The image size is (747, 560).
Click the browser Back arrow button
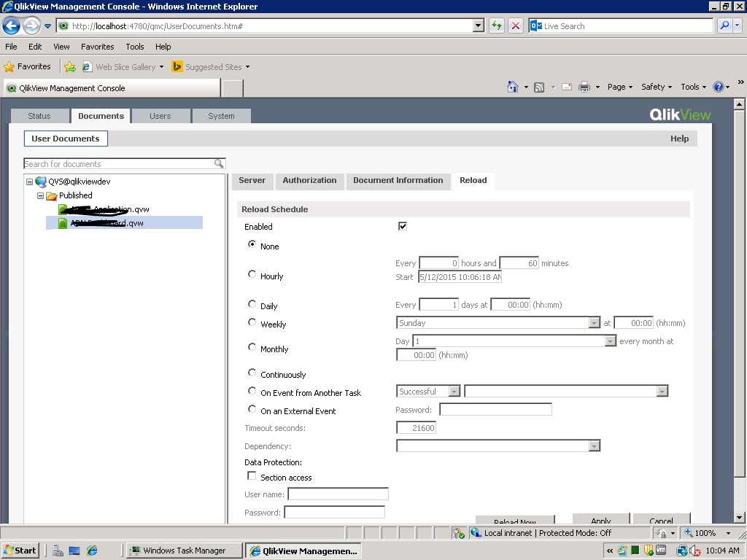tap(11, 26)
